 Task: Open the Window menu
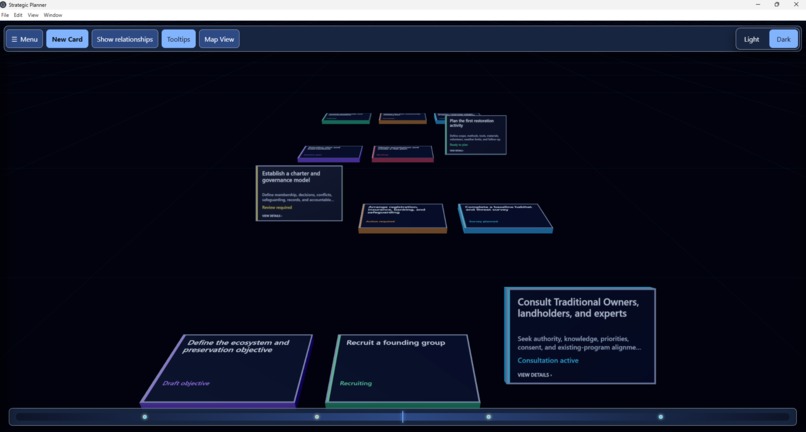point(53,15)
